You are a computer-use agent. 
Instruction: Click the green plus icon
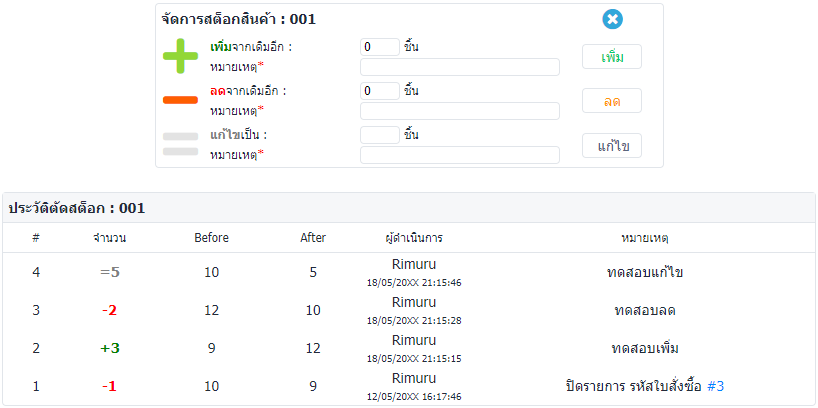point(181,56)
